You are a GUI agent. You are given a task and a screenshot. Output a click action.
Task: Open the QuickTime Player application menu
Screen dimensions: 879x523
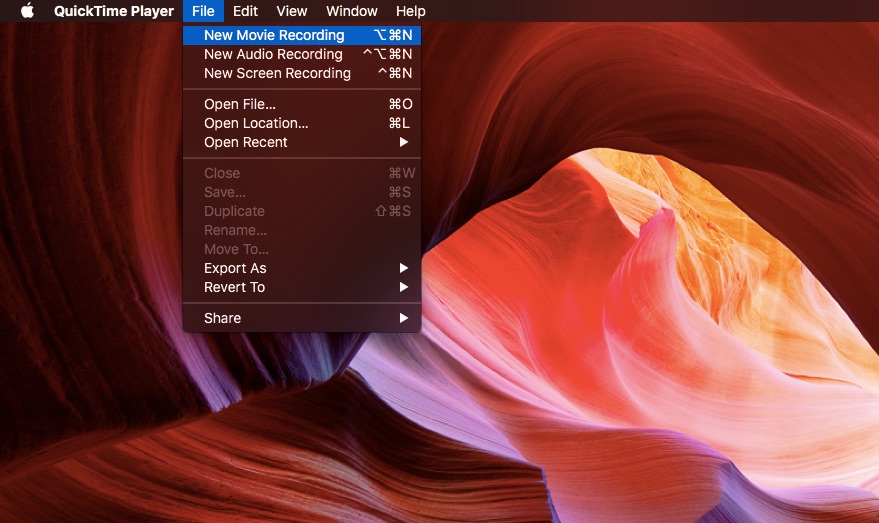(x=114, y=11)
